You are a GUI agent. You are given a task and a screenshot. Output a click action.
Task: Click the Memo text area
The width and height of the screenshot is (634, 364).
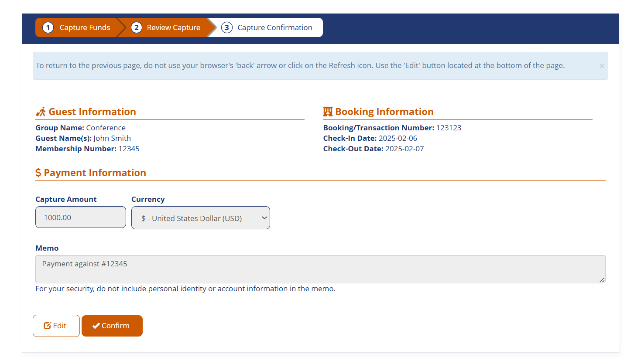pyautogui.click(x=320, y=269)
